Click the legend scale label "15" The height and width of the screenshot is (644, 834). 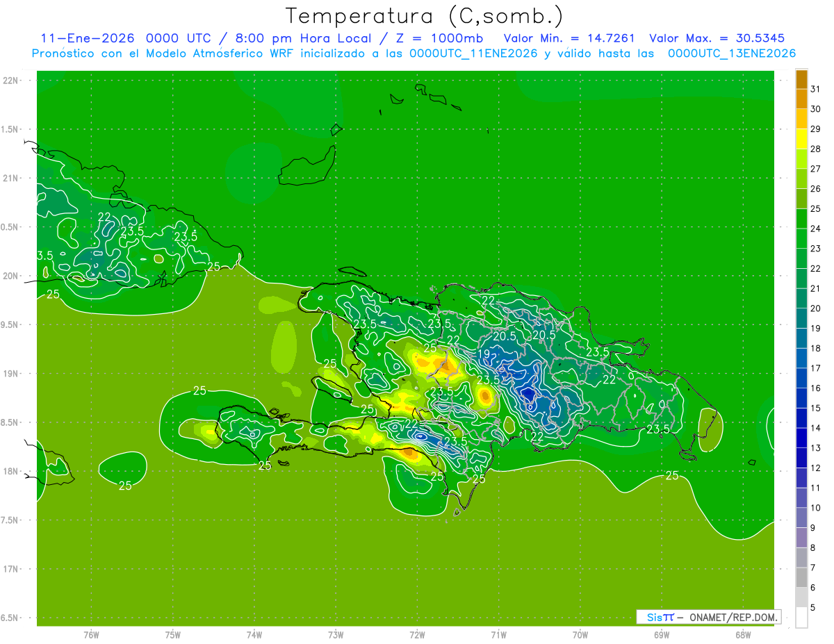click(x=815, y=408)
